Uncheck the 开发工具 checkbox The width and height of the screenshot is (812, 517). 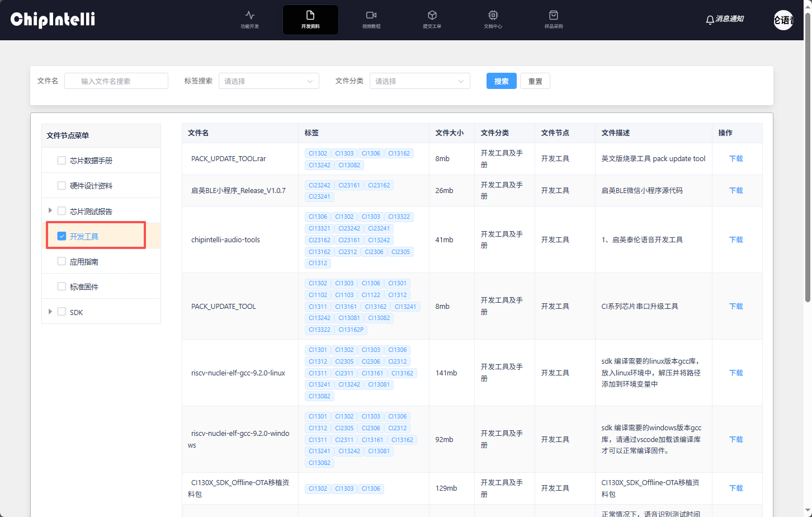coord(62,236)
